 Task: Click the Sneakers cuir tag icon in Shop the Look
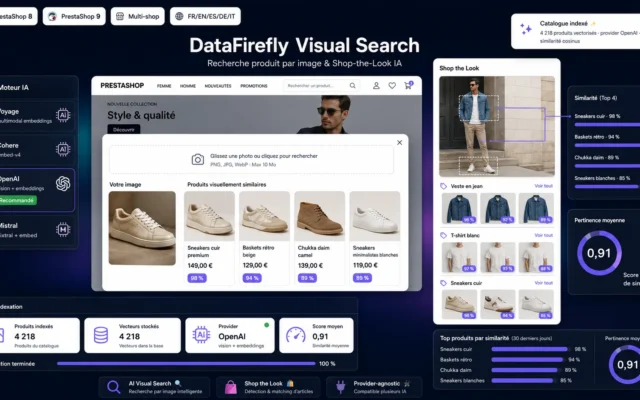[443, 283]
